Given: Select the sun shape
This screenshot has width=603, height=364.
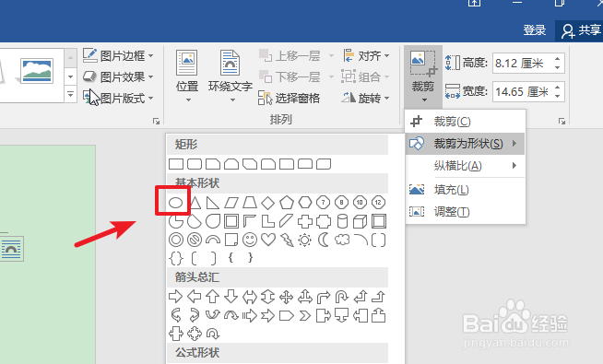Looking at the screenshot, I should click(304, 241).
